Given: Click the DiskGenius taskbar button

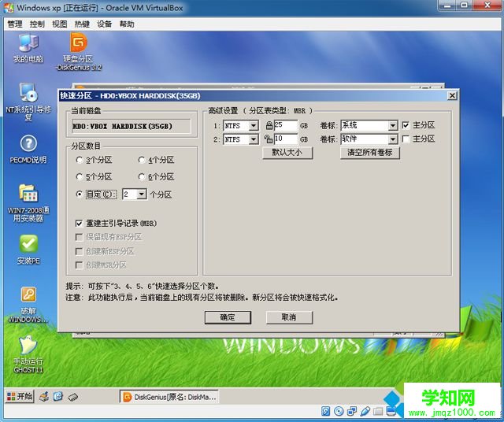Looking at the screenshot, I should 169,397.
